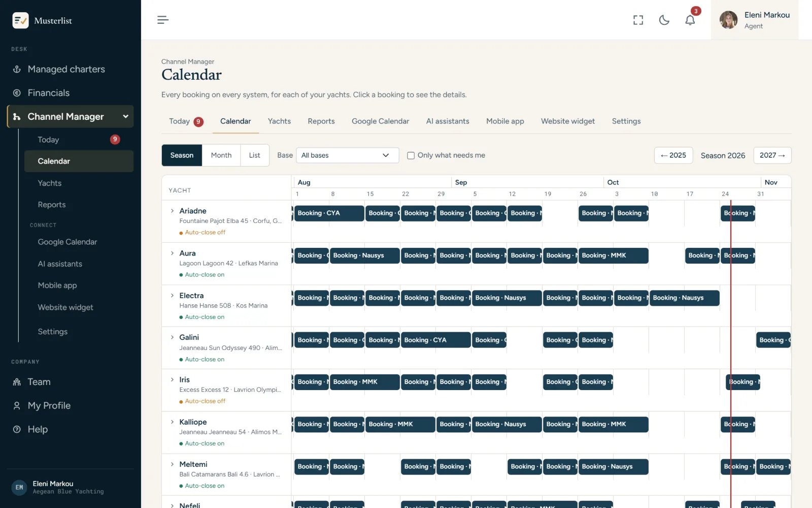The image size is (812, 508).
Task: Open the Settings tab
Action: pyautogui.click(x=626, y=121)
